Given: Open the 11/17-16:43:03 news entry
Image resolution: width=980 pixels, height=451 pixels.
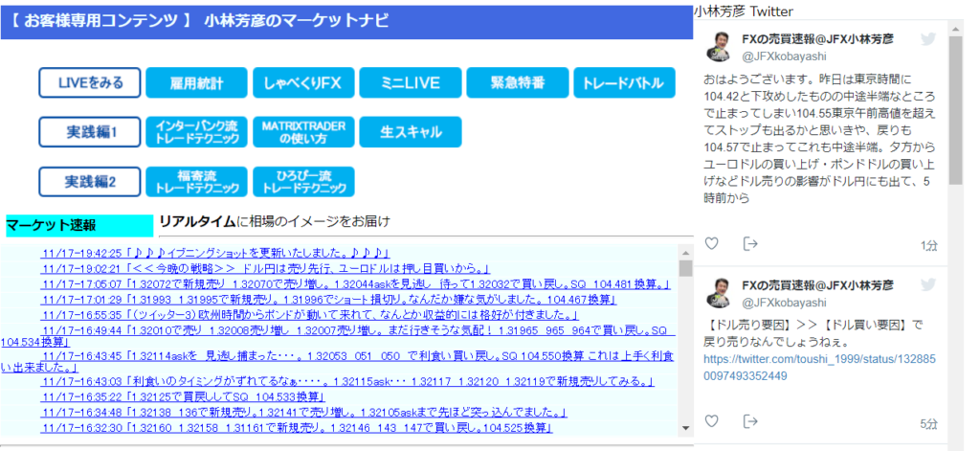Looking at the screenshot, I should (x=347, y=381).
